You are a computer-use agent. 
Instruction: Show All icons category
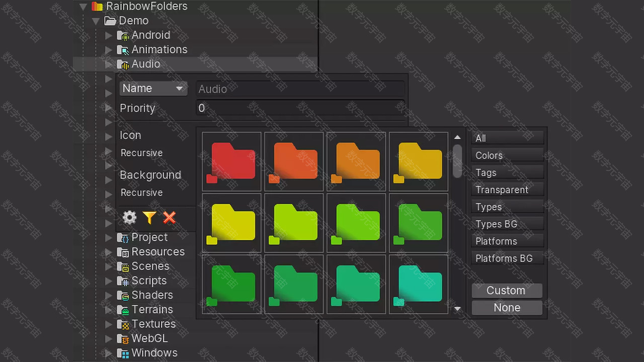508,138
